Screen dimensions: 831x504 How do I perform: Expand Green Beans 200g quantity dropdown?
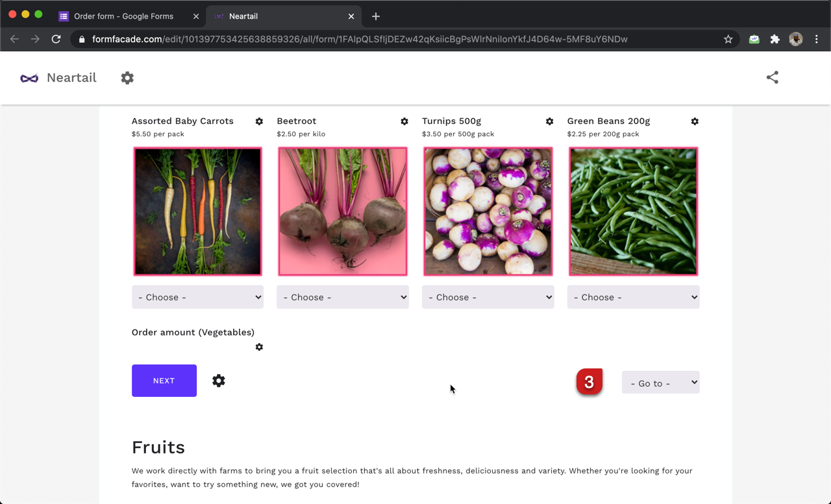click(x=633, y=297)
